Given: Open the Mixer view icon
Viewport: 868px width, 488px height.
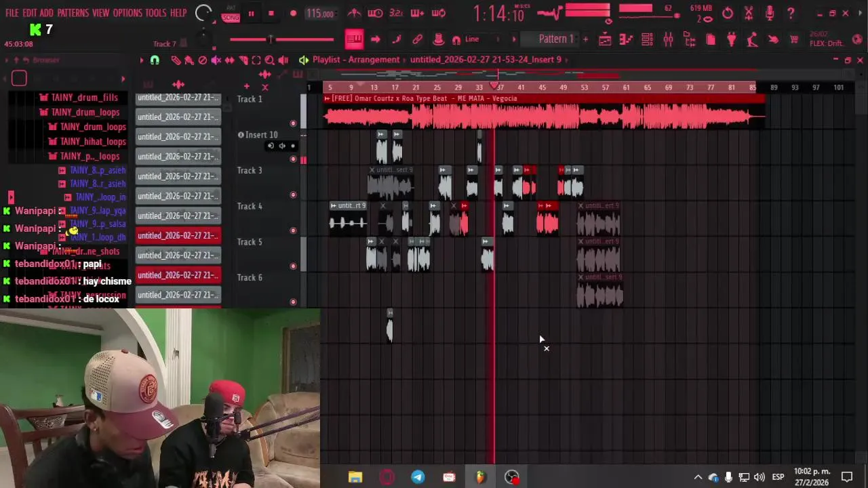Looking at the screenshot, I should point(668,39).
